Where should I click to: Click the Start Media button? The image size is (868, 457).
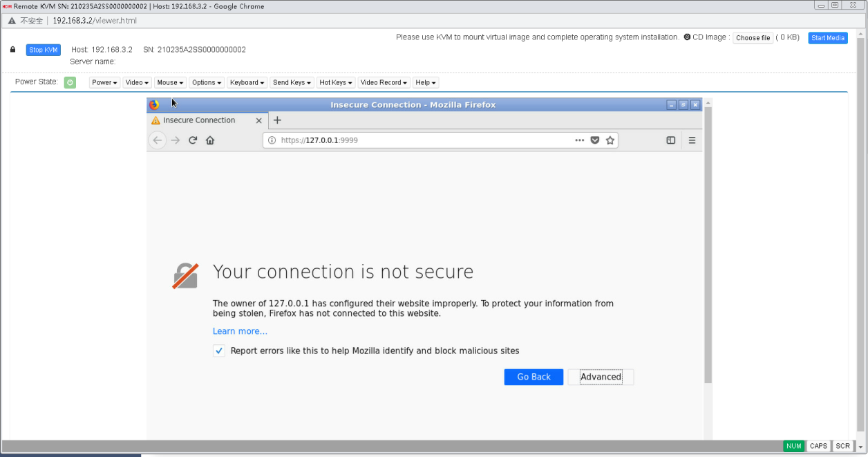click(828, 38)
